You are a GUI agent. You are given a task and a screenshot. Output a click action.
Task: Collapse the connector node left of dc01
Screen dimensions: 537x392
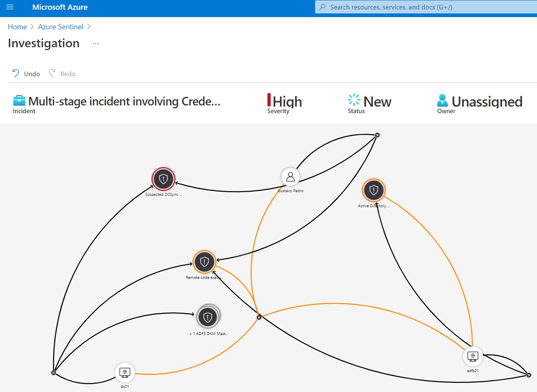point(54,372)
